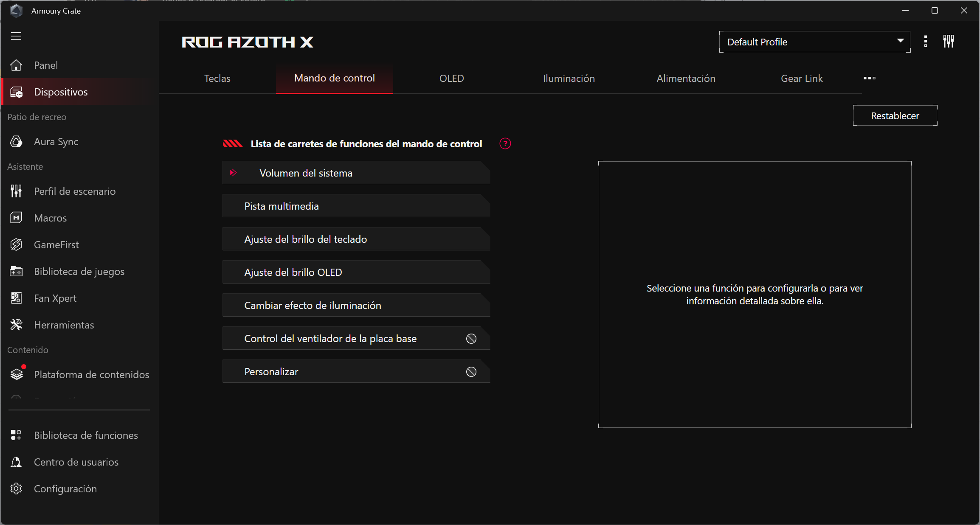The height and width of the screenshot is (525, 980).
Task: Minimize the Armoury Crate window
Action: pos(905,11)
